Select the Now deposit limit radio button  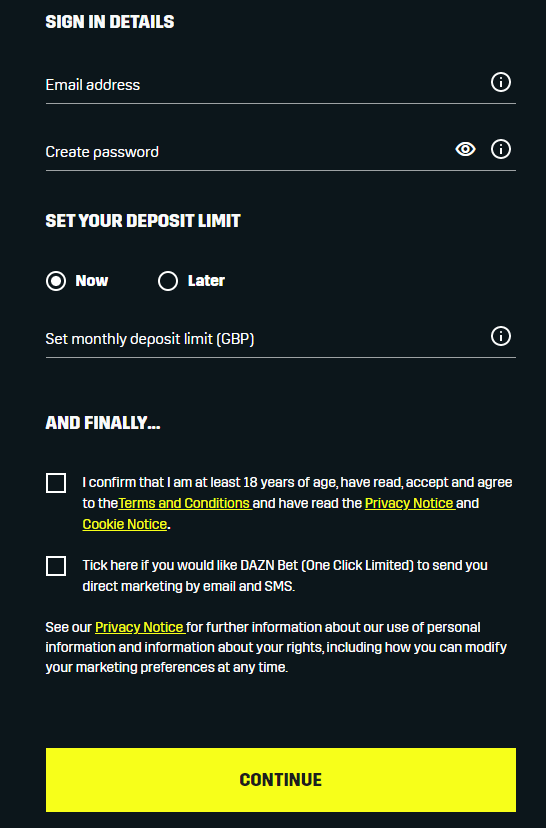pos(56,281)
